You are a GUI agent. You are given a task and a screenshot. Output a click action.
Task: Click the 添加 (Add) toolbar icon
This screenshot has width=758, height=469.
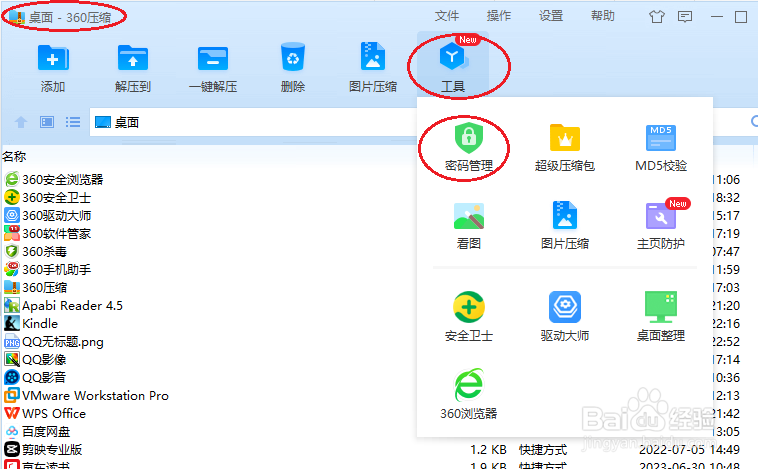53,67
